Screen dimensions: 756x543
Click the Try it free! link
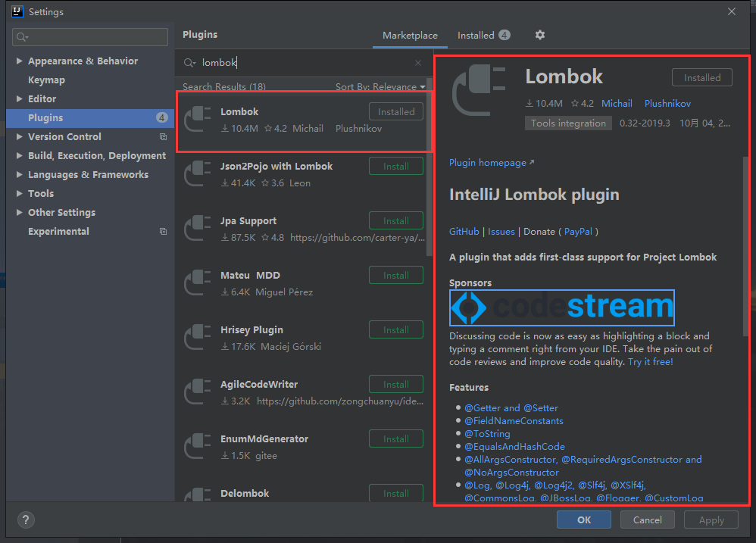tap(651, 362)
